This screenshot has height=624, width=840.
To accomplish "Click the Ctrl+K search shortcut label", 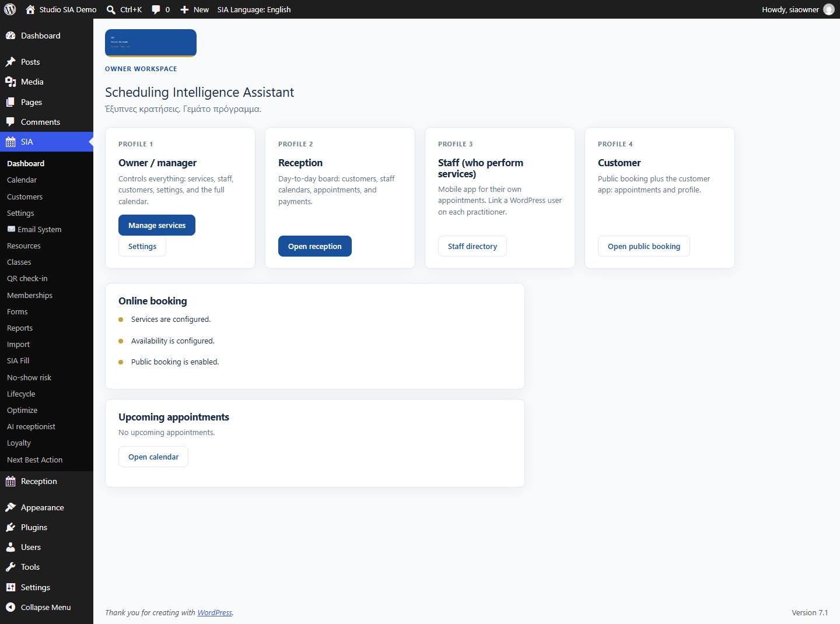I will [x=131, y=9].
